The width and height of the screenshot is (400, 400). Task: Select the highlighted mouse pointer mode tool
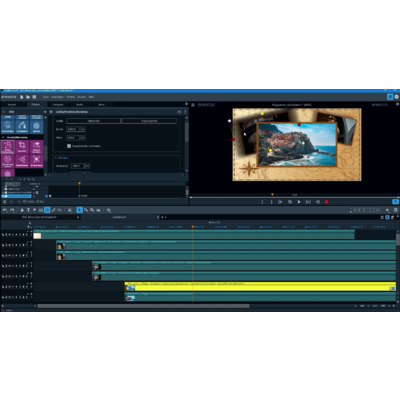click(x=79, y=210)
